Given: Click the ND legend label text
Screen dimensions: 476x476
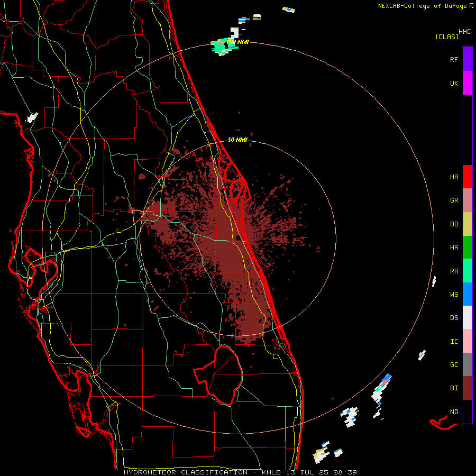Looking at the screenshot, I should 454,411.
